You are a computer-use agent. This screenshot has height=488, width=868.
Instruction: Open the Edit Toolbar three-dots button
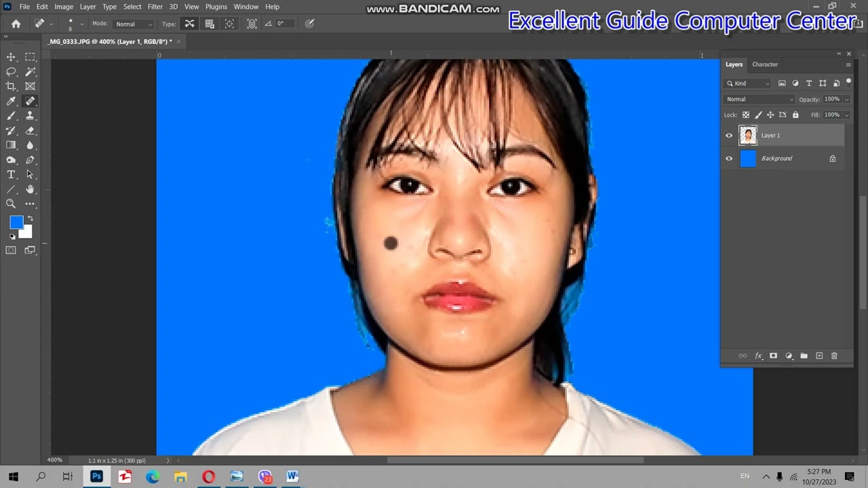pyautogui.click(x=30, y=204)
